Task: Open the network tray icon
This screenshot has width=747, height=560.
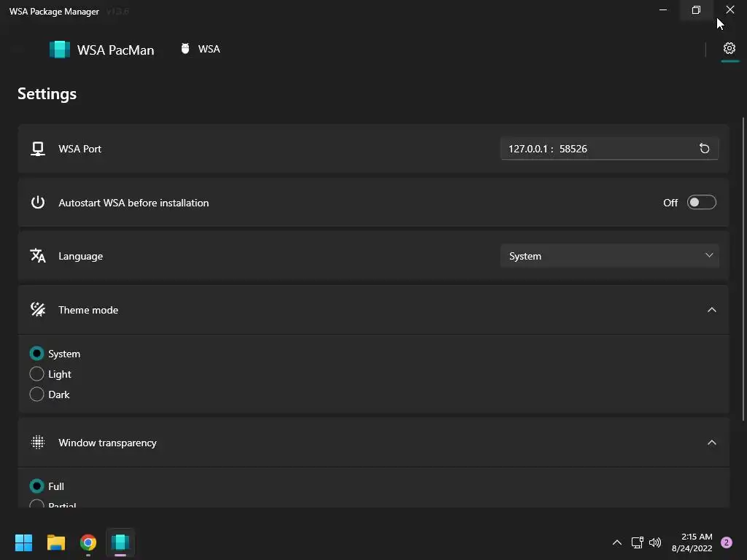Action: [637, 542]
